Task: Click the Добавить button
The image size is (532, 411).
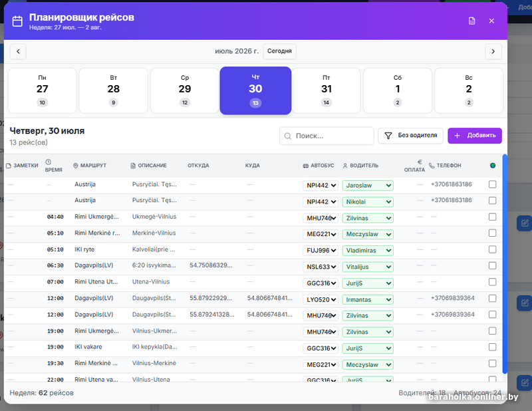Action: 475,136
